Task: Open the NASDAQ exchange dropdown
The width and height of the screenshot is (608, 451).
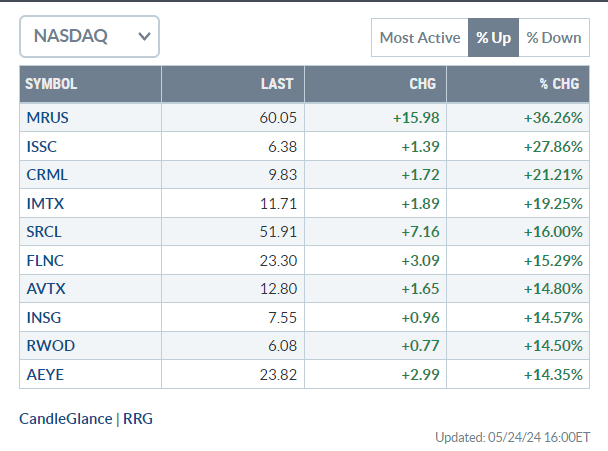Action: pyautogui.click(x=89, y=37)
